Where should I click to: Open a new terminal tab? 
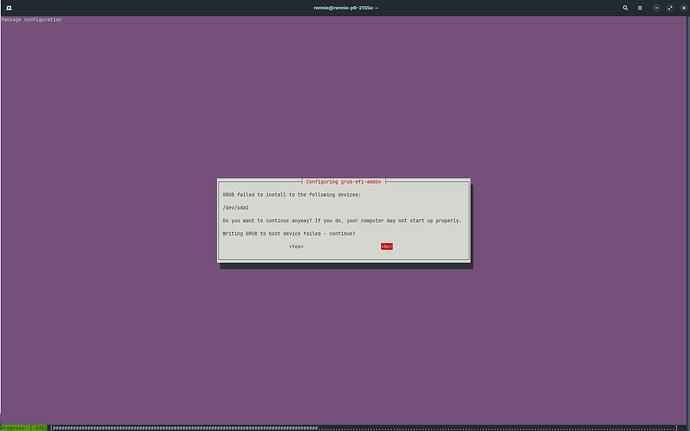7,7
